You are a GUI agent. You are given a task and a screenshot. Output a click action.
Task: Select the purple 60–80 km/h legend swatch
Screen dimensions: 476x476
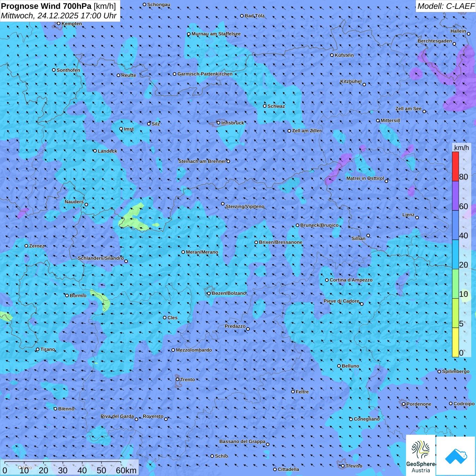click(x=455, y=196)
